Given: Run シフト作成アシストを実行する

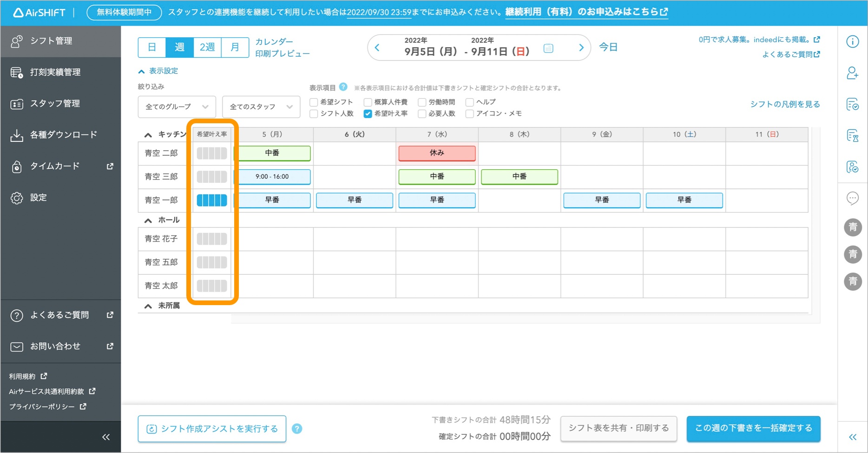Looking at the screenshot, I should point(212,428).
